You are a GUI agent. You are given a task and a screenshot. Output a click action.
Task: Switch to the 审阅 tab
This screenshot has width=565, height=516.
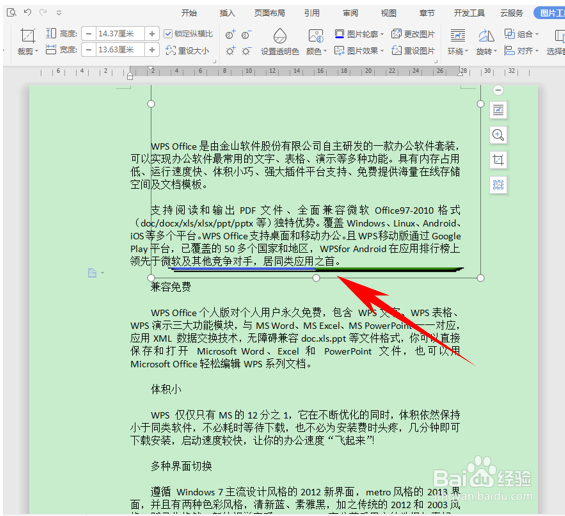click(x=350, y=13)
